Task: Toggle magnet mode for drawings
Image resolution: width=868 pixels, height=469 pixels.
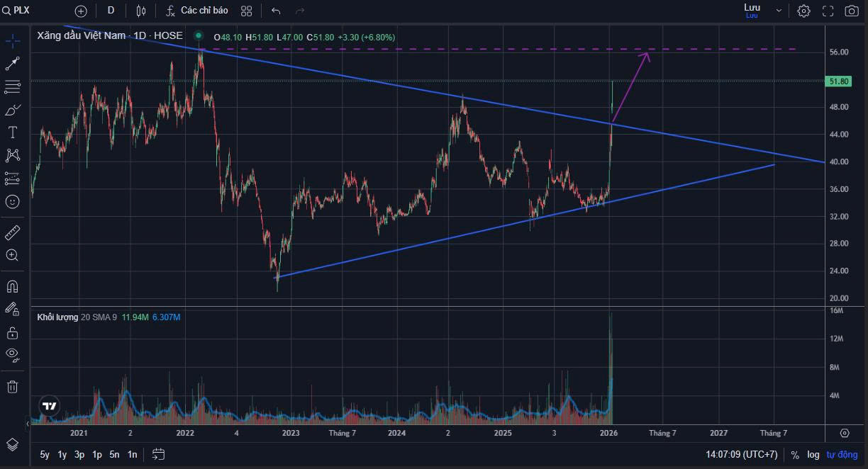Action: point(12,286)
